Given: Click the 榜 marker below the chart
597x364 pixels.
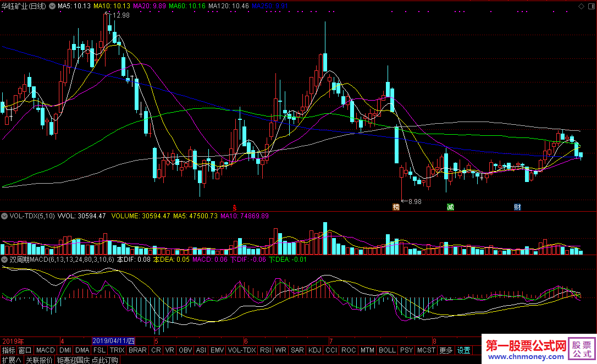Looking at the screenshot, I should pyautogui.click(x=396, y=207).
